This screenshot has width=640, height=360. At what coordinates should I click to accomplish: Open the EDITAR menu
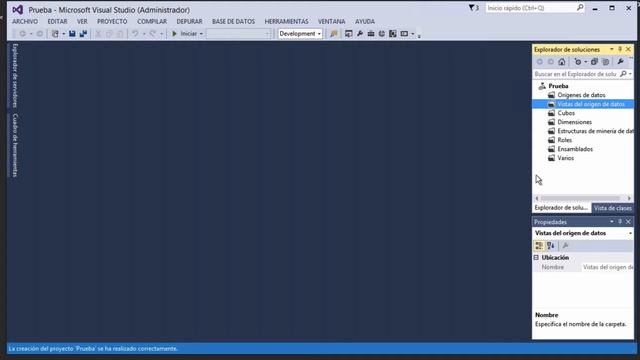pos(57,21)
